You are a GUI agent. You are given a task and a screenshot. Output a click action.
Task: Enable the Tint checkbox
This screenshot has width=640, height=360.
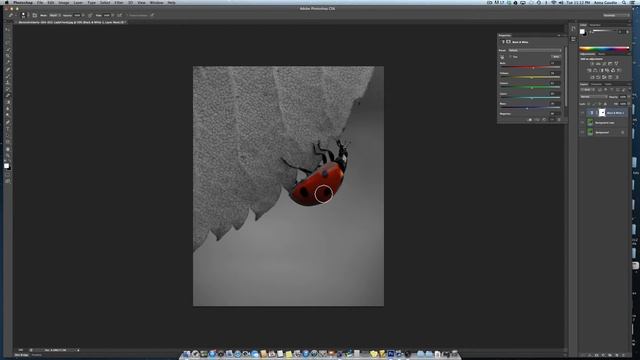click(511, 56)
